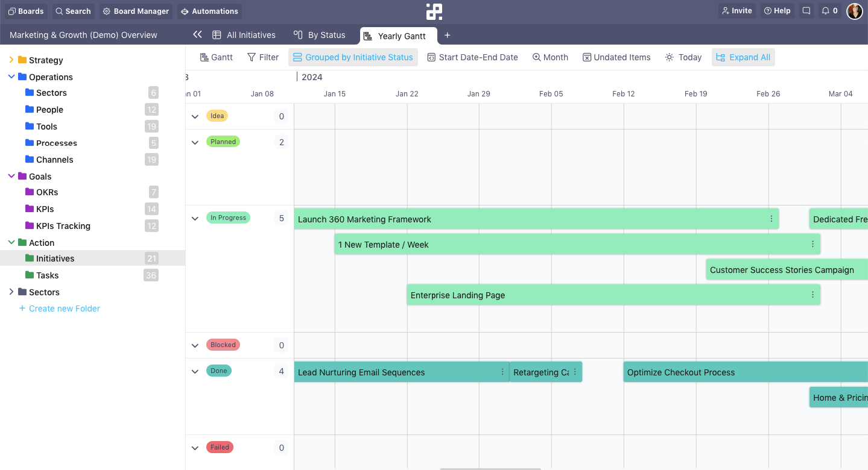Toggle Expand All groups
The width and height of the screenshot is (868, 470).
click(x=743, y=57)
